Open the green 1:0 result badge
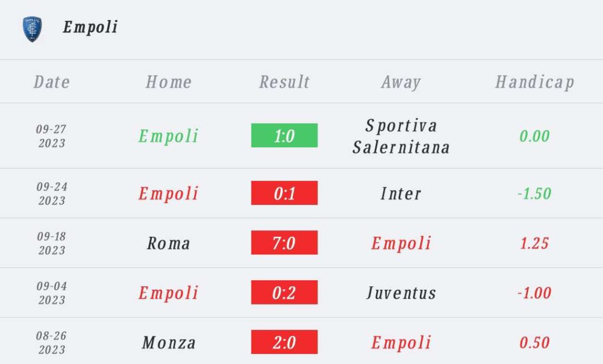This screenshot has height=364, width=603. coord(284,135)
